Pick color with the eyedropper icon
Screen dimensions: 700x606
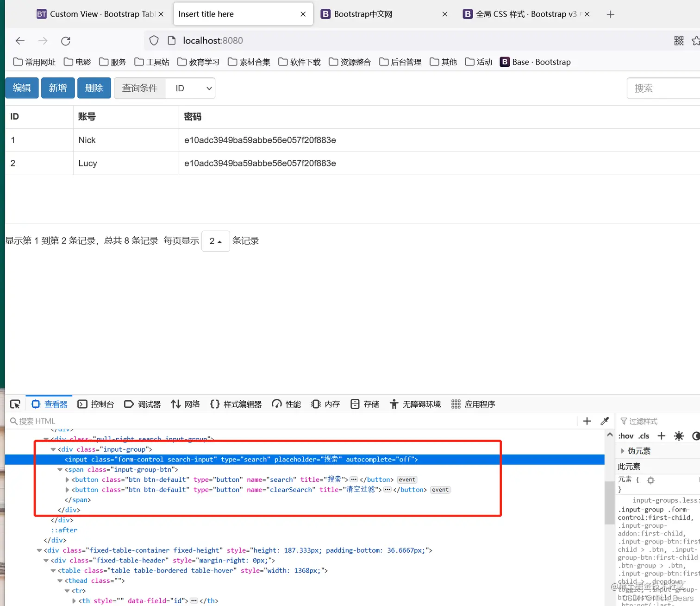[x=605, y=421]
